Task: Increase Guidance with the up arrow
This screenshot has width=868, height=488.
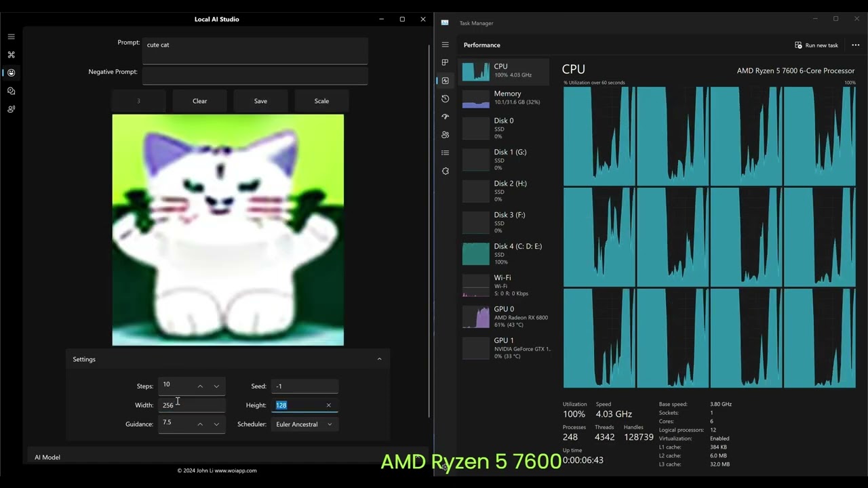Action: point(200,424)
